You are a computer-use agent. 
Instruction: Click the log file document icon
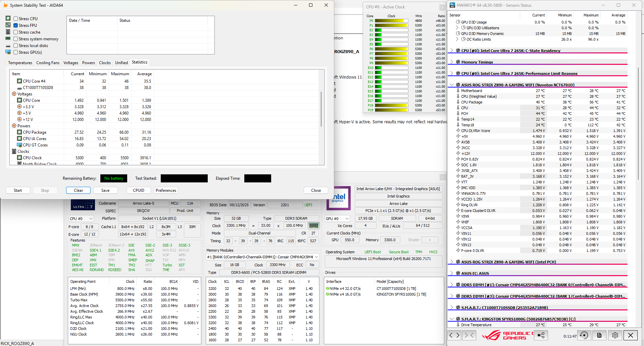click(599, 335)
